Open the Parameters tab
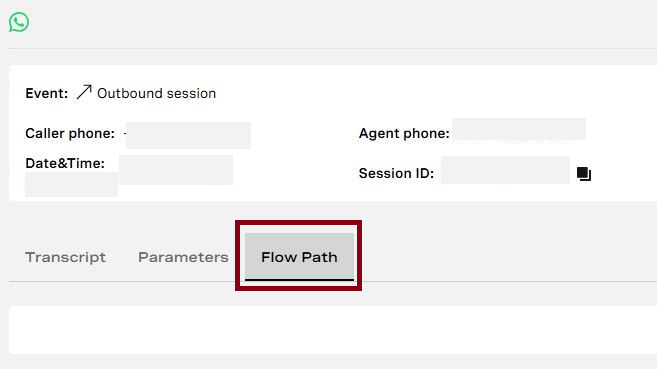Image resolution: width=663 pixels, height=369 pixels. click(x=183, y=257)
